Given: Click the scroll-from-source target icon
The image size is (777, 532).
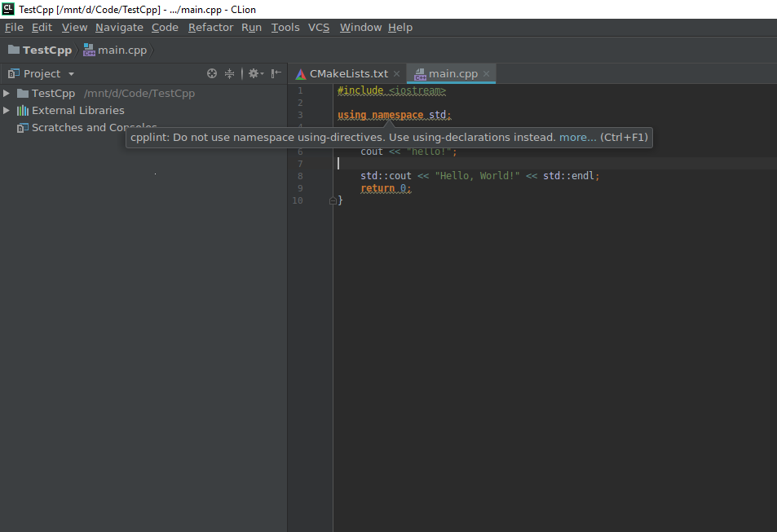Looking at the screenshot, I should coord(212,73).
